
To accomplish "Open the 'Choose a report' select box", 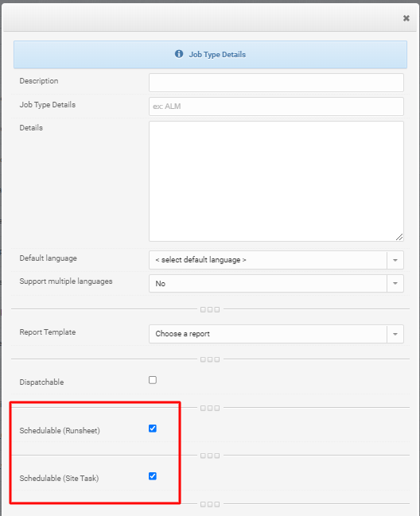I will pos(276,334).
